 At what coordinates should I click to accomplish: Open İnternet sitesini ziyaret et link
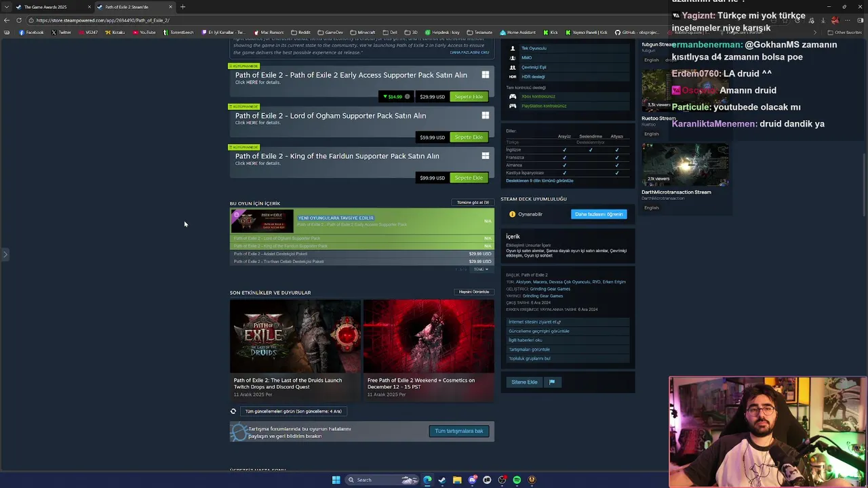pyautogui.click(x=534, y=322)
